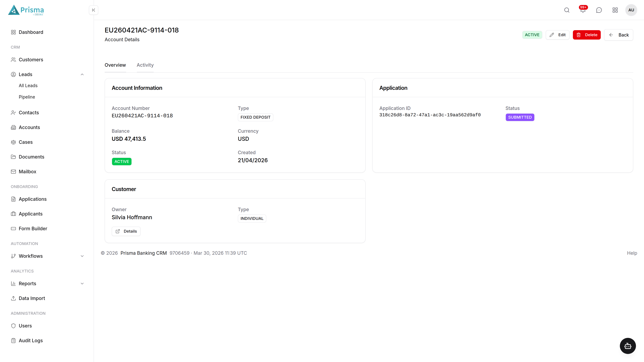Click the USD currency value
The width and height of the screenshot is (644, 362).
(244, 139)
